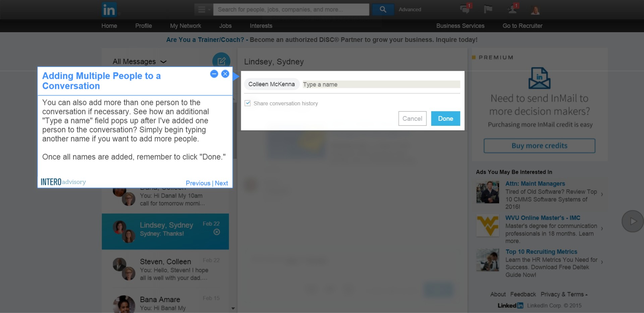Click the message list scroll down arrow

(x=233, y=308)
